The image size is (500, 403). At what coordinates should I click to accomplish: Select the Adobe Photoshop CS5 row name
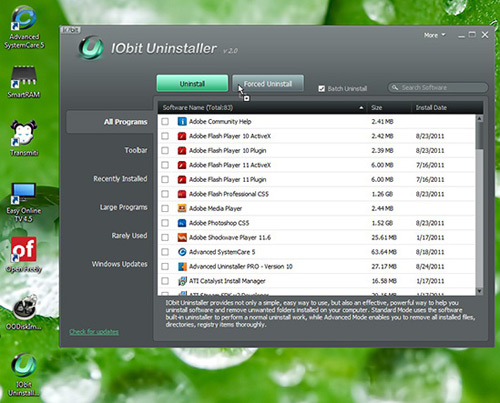[219, 223]
